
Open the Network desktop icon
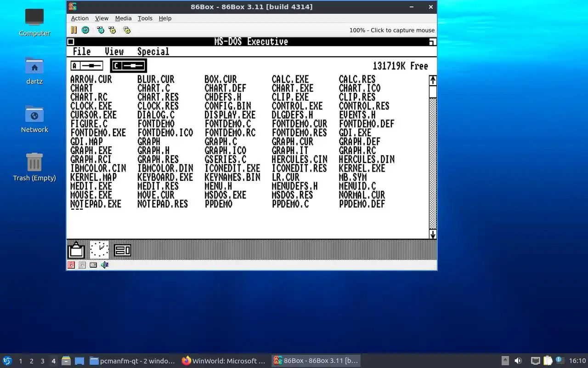(x=34, y=119)
